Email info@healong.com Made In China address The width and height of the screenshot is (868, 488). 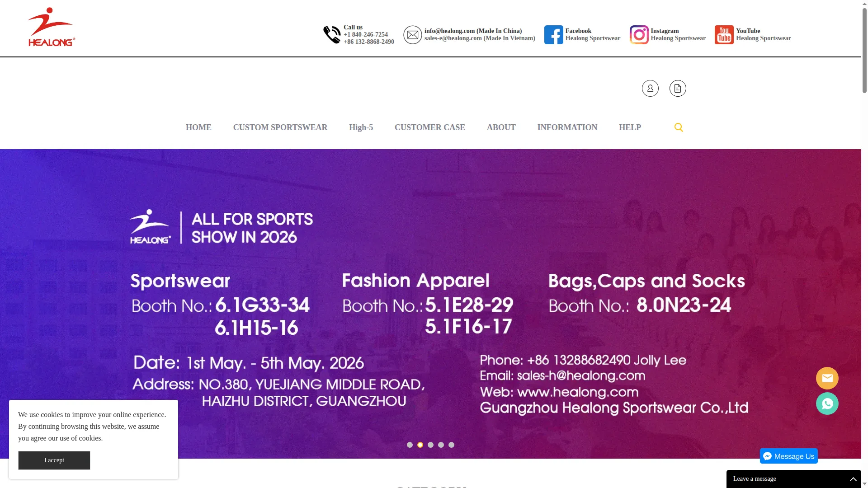(x=473, y=31)
